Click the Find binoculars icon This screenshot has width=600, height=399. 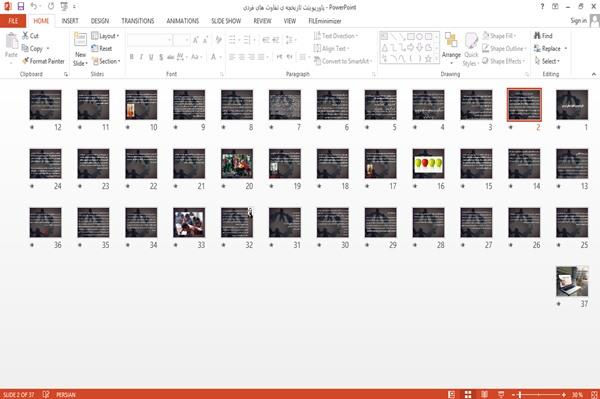point(537,36)
